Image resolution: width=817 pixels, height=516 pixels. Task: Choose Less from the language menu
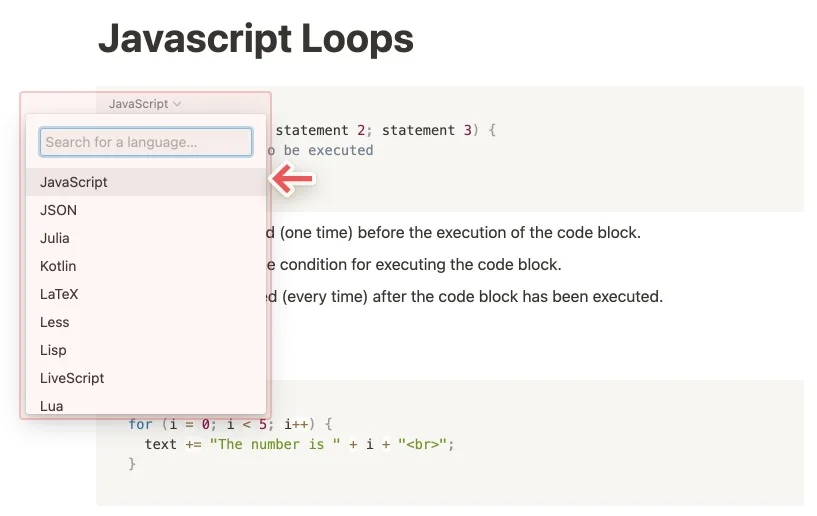coord(55,322)
